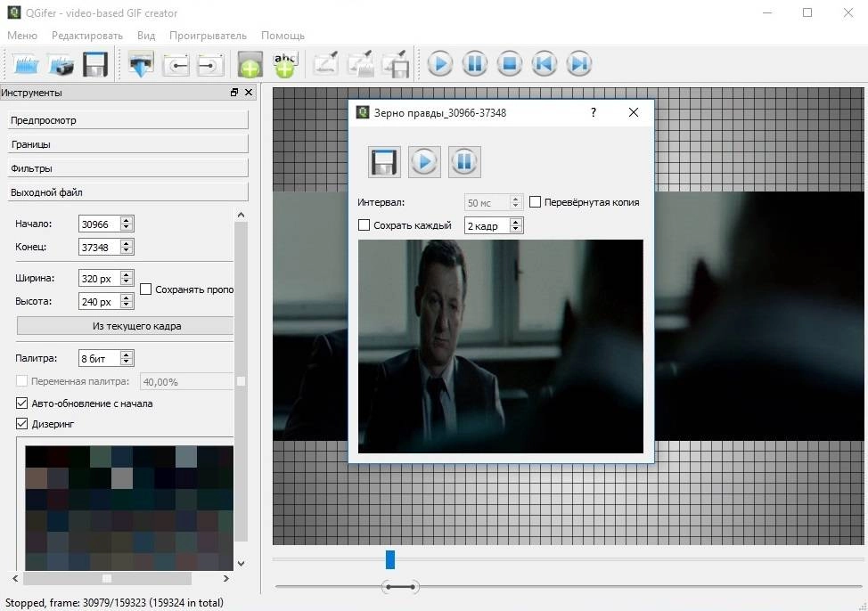Increase the '2 кадр' value with up arrow
This screenshot has width=868, height=611.
point(516,222)
